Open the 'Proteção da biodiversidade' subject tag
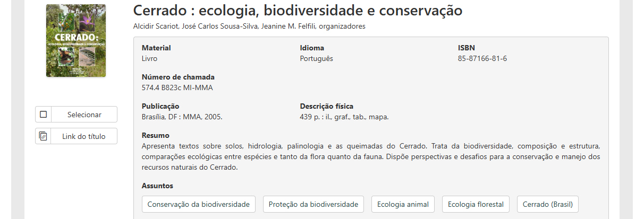 (313, 204)
